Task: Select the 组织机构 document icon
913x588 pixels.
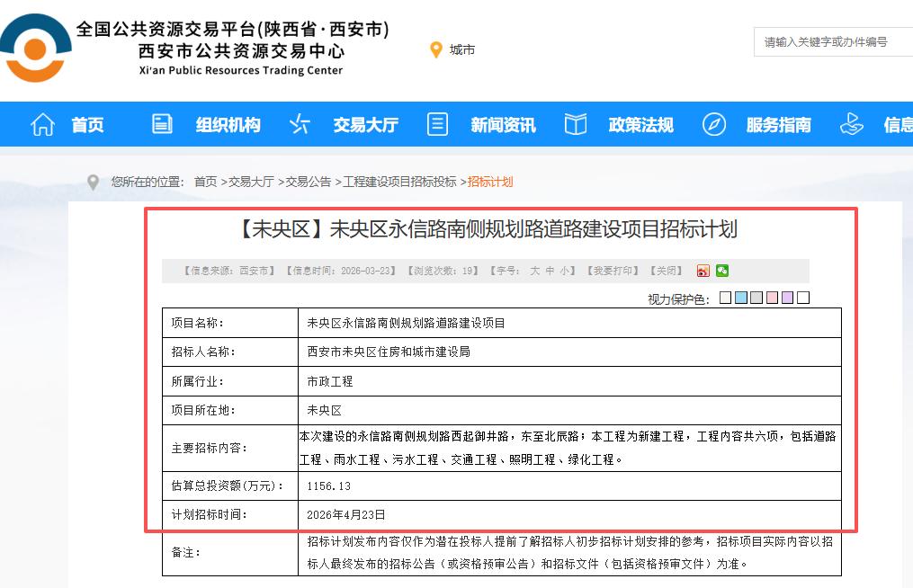Action: [x=162, y=124]
